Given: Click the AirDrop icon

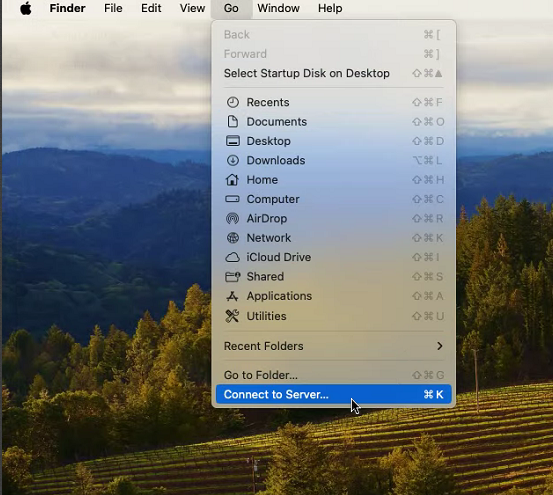Looking at the screenshot, I should pos(232,219).
